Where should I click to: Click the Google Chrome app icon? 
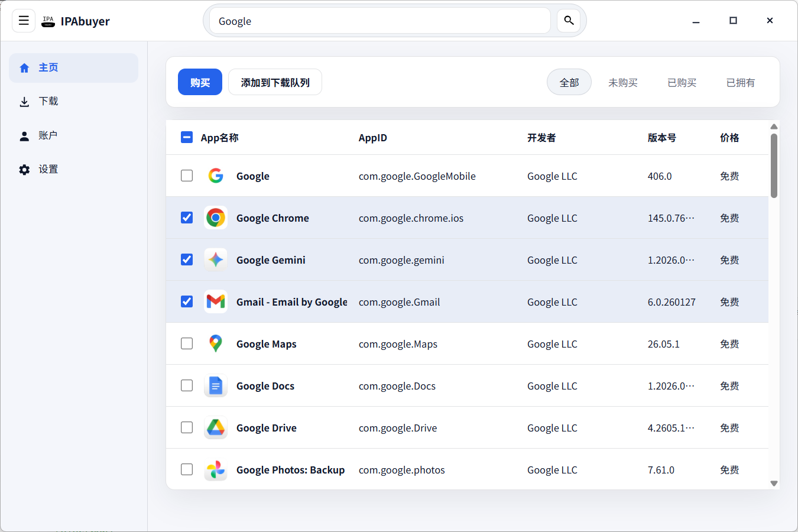coord(216,218)
